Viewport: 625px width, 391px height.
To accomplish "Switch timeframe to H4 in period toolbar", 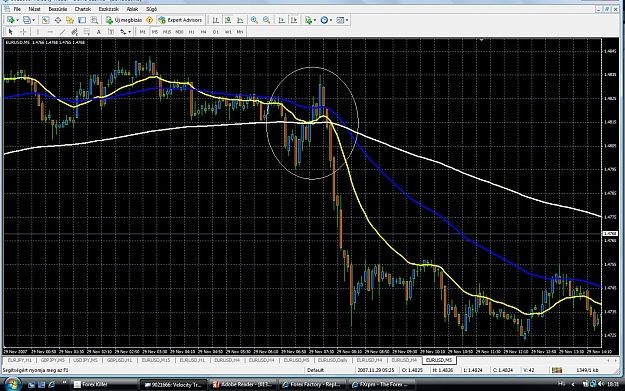I will (204, 32).
